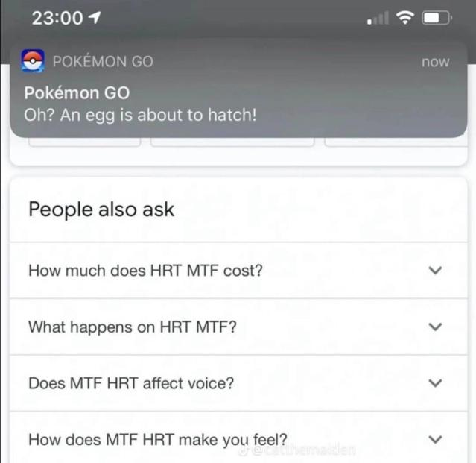Screen dimensions: 476x463
Task: Tap the 23:00 clock in status bar
Action: coord(57,19)
